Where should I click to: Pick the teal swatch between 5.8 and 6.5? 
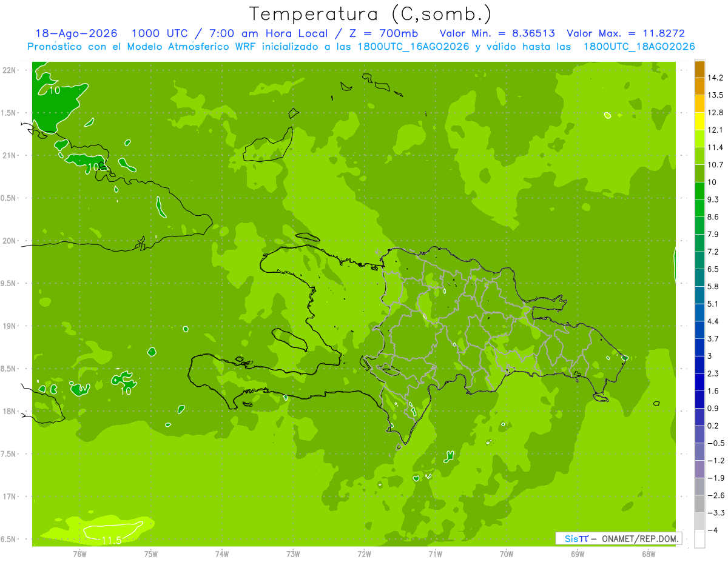(699, 278)
